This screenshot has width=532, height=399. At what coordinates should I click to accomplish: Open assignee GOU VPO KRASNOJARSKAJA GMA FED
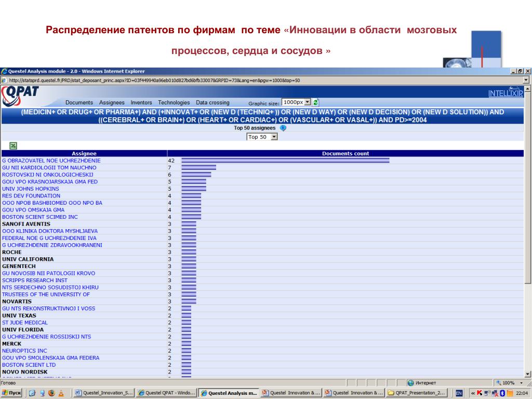point(50,181)
